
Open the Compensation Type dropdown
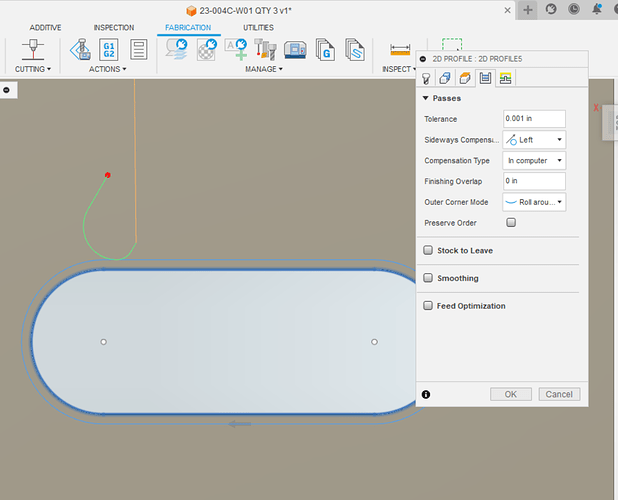[534, 161]
